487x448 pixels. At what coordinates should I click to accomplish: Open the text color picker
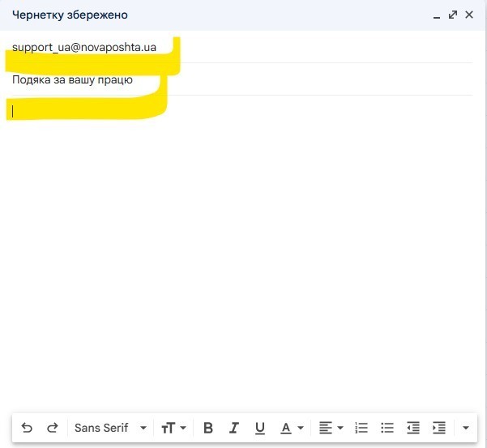pyautogui.click(x=292, y=428)
